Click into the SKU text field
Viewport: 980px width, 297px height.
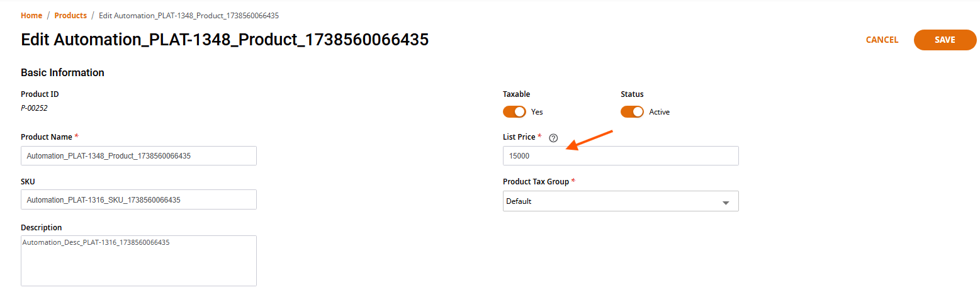click(138, 199)
